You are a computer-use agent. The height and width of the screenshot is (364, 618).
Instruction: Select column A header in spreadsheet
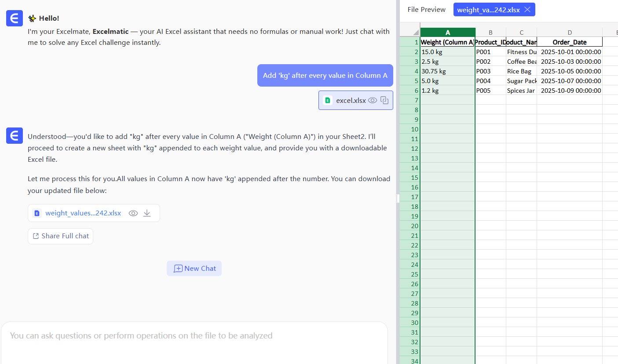coord(448,33)
